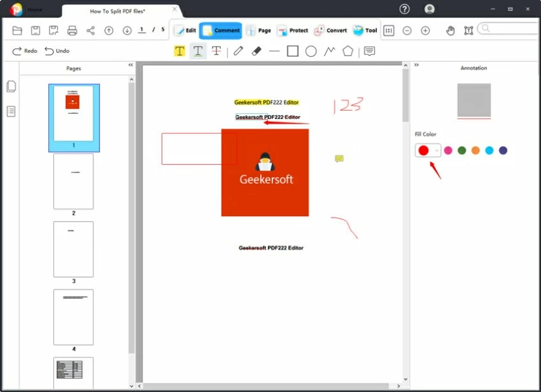This screenshot has height=392, width=541.
Task: Select the eraser tool
Action: tap(256, 51)
